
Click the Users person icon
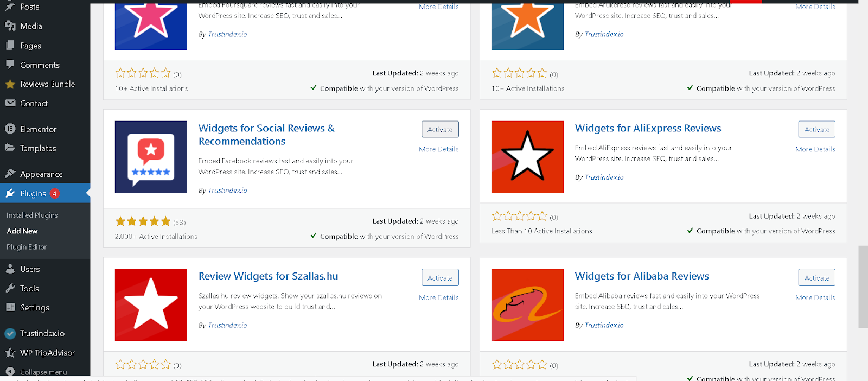pyautogui.click(x=10, y=269)
